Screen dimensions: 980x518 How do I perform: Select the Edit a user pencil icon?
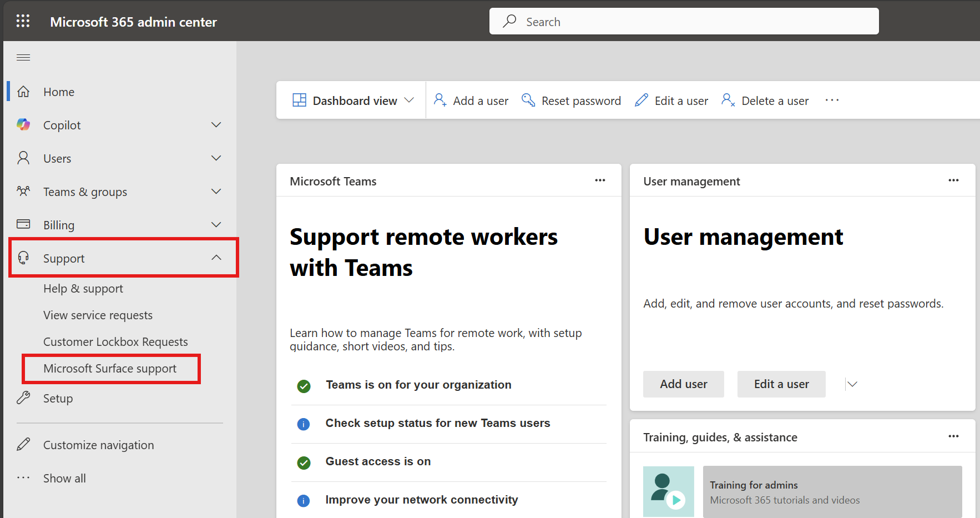click(641, 100)
